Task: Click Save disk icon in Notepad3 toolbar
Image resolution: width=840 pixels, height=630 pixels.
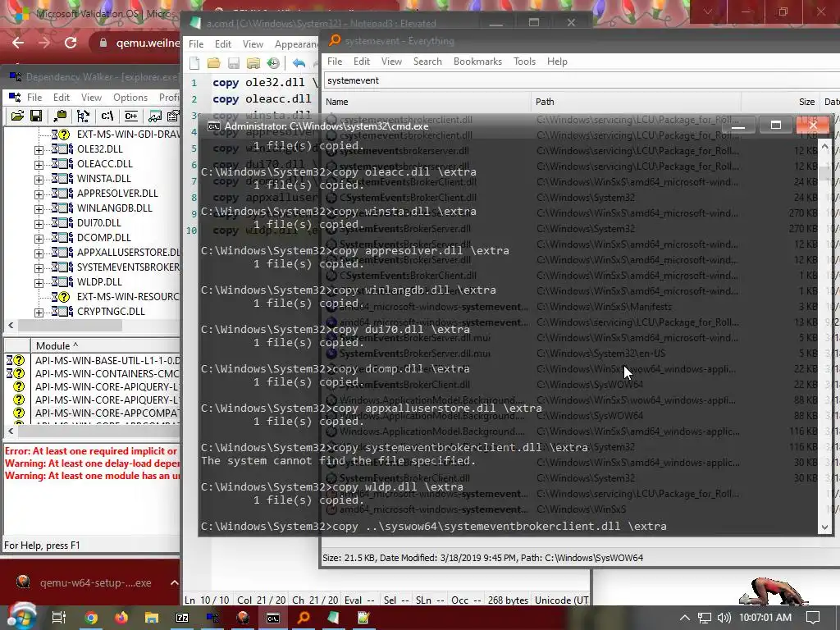Action: pyautogui.click(x=234, y=63)
